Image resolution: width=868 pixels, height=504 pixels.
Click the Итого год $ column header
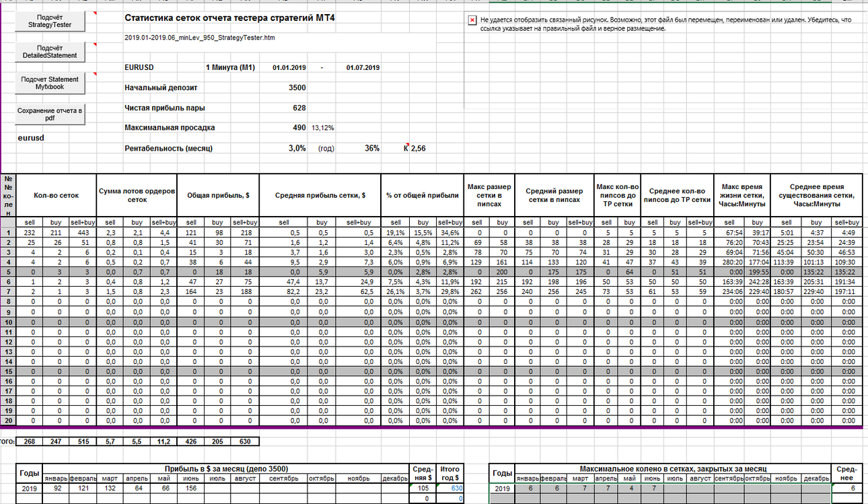click(x=449, y=473)
